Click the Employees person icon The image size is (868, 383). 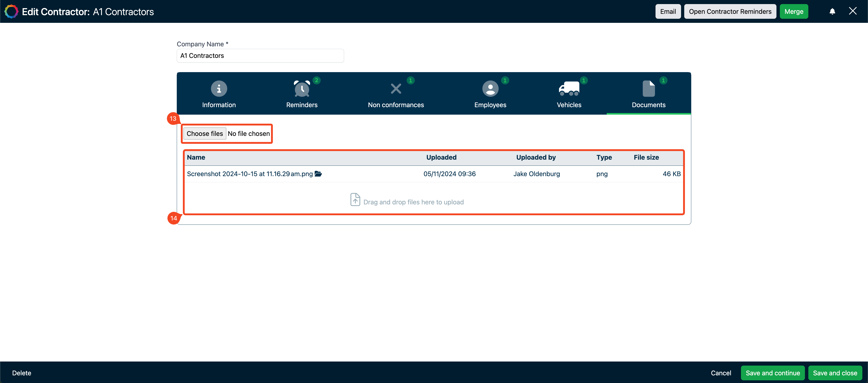(490, 89)
